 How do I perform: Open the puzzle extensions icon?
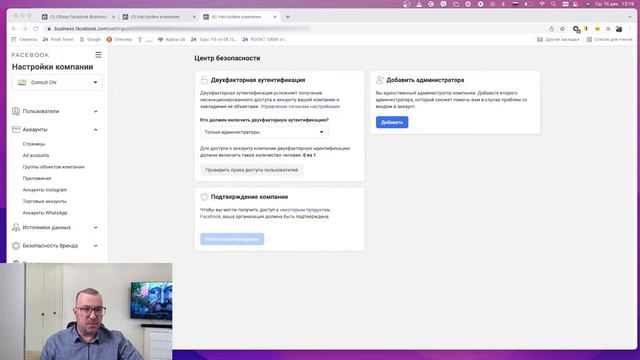[608, 29]
